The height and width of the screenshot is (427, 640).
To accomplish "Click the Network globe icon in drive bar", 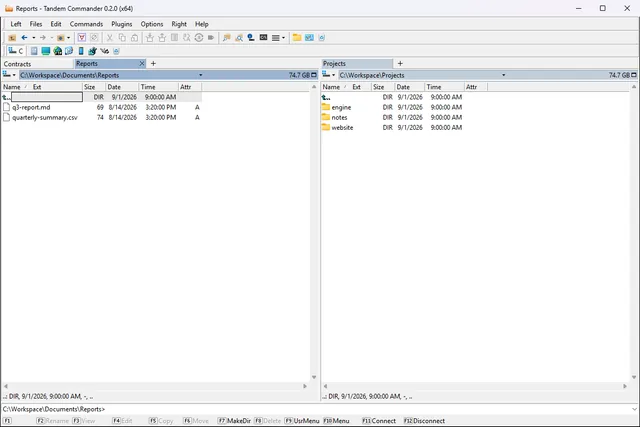I will click(58, 51).
